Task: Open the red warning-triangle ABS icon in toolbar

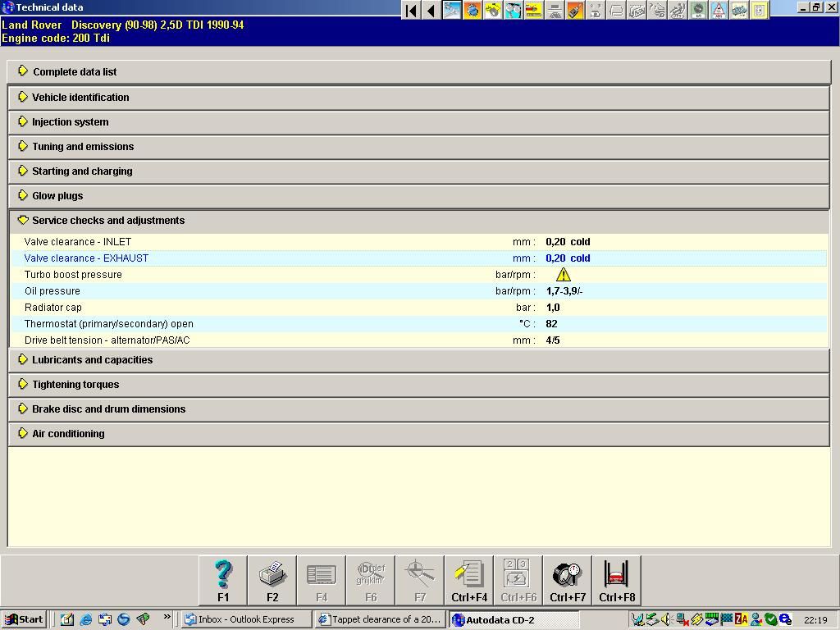Action: point(718,10)
